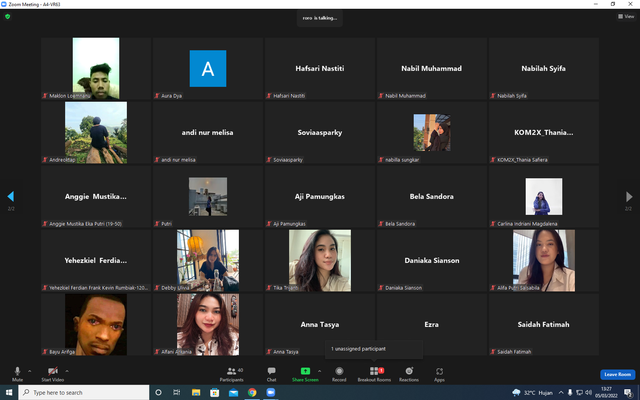The width and height of the screenshot is (640, 400).
Task: Click the green encryption shield icon
Action: coord(7,16)
